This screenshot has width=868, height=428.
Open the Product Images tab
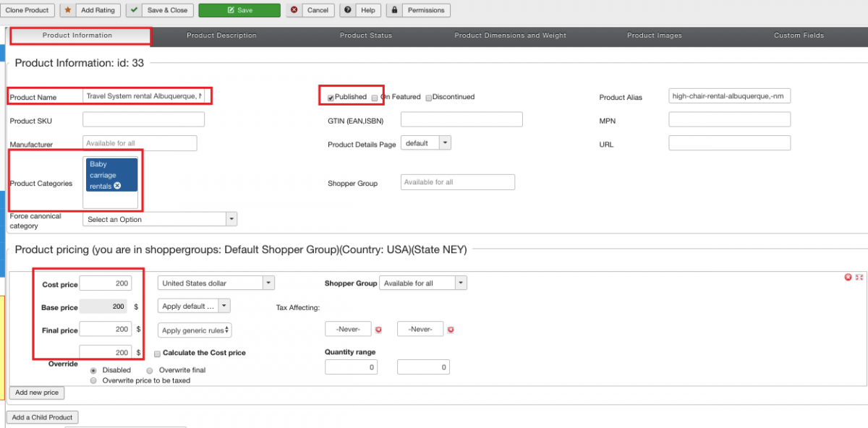pyautogui.click(x=654, y=35)
